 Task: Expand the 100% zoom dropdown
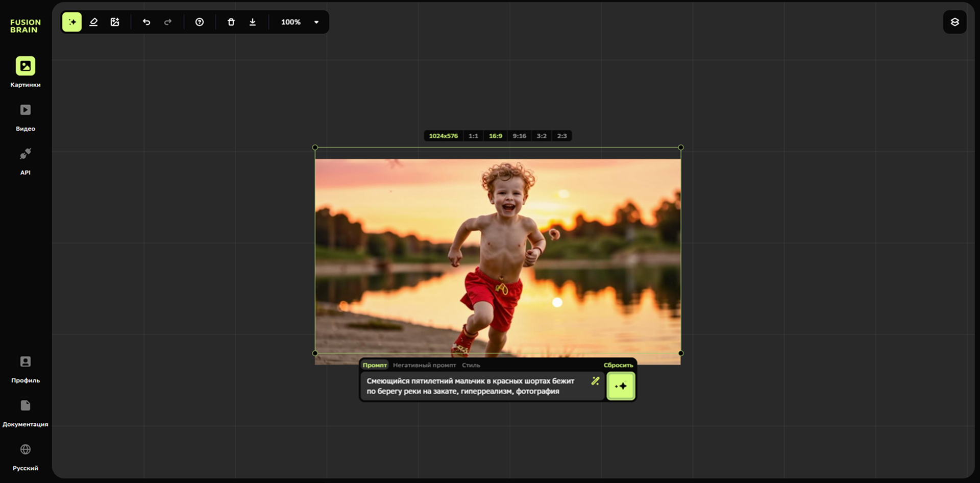point(316,22)
